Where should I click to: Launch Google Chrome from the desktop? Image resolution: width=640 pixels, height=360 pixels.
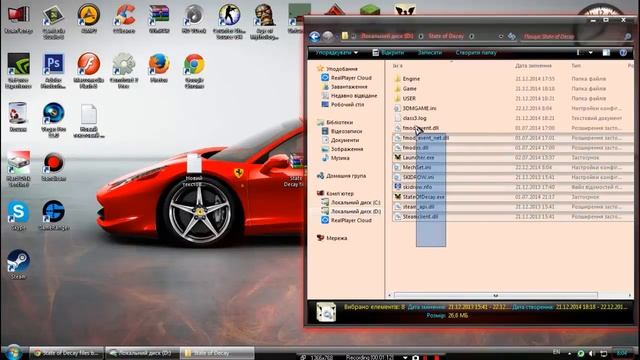click(x=194, y=70)
